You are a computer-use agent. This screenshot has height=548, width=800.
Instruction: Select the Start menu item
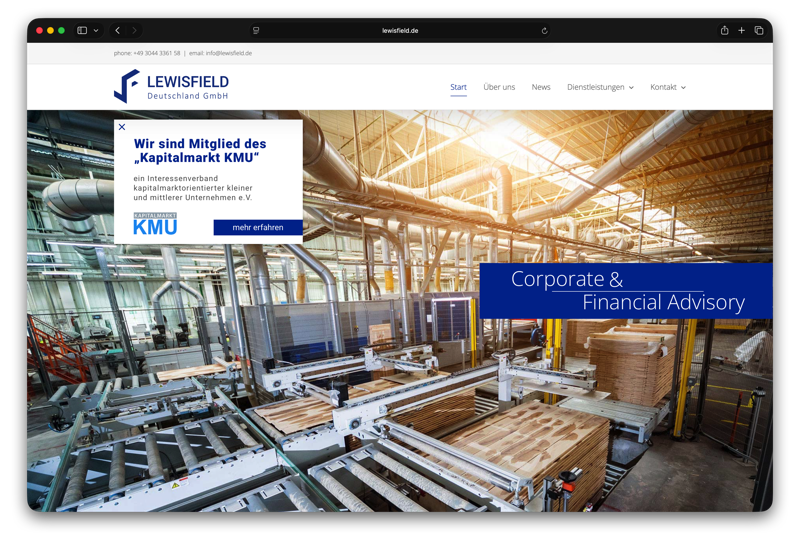click(458, 87)
